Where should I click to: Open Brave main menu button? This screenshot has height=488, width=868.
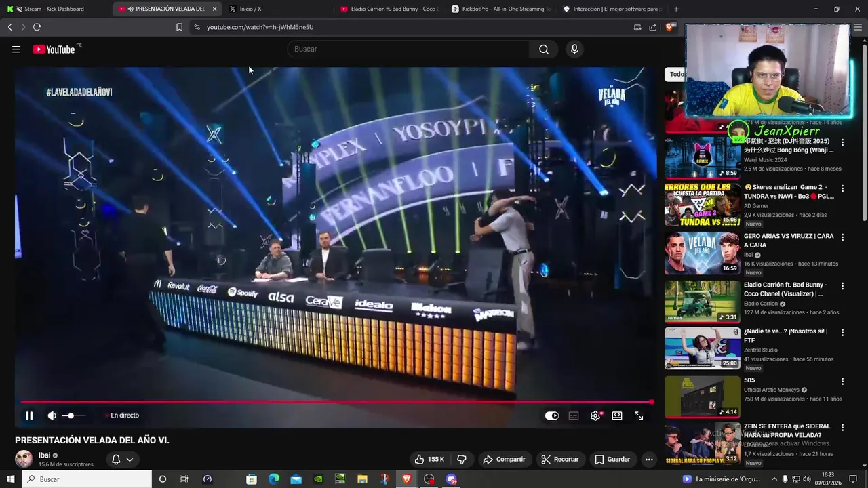[859, 27]
